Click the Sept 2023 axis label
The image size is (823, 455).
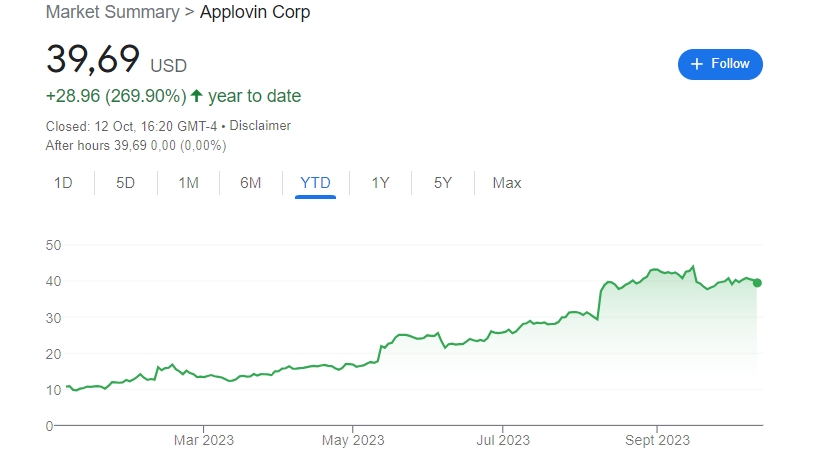[x=655, y=439]
